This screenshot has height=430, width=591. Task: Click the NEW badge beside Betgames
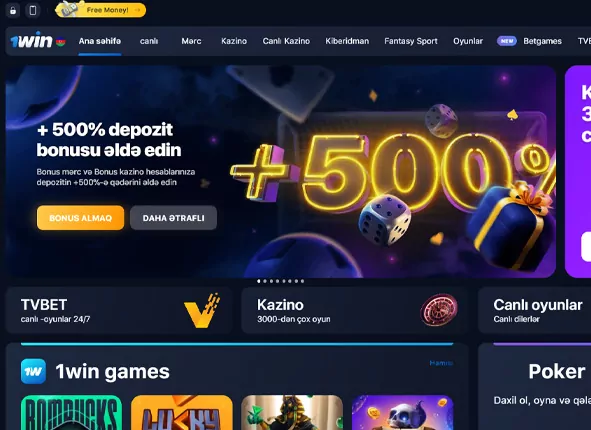(507, 41)
